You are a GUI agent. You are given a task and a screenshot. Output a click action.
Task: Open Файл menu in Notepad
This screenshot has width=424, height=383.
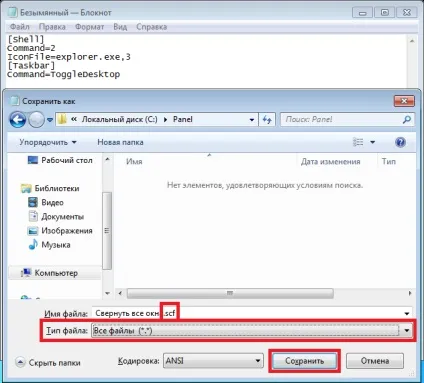pos(20,27)
